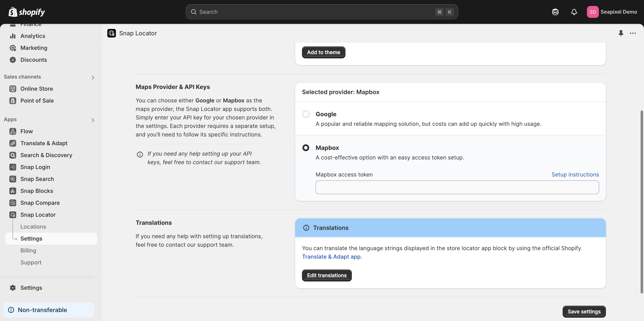The width and height of the screenshot is (644, 321).
Task: Open store Settings gear icon
Action: tap(13, 288)
